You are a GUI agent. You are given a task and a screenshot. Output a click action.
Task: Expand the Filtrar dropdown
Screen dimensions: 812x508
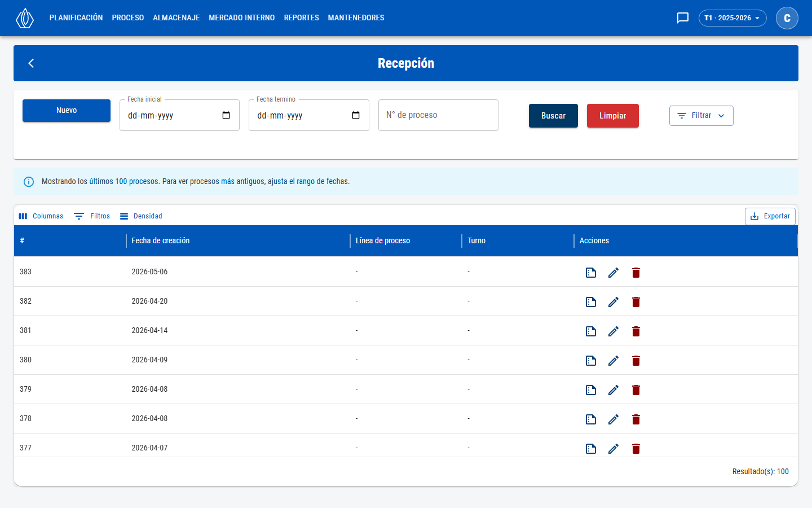(701, 116)
